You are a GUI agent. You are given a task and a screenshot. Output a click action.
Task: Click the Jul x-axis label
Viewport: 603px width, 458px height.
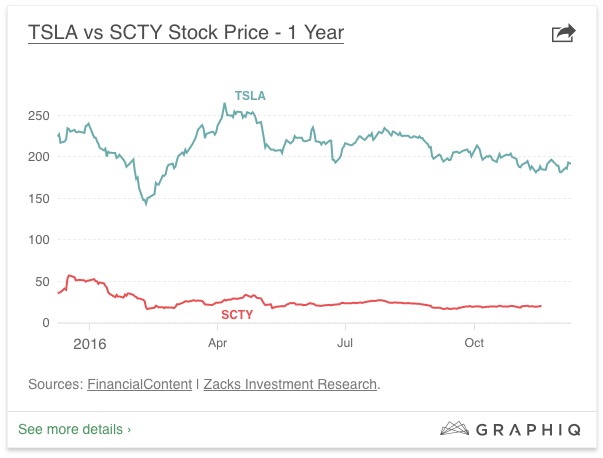tap(345, 343)
